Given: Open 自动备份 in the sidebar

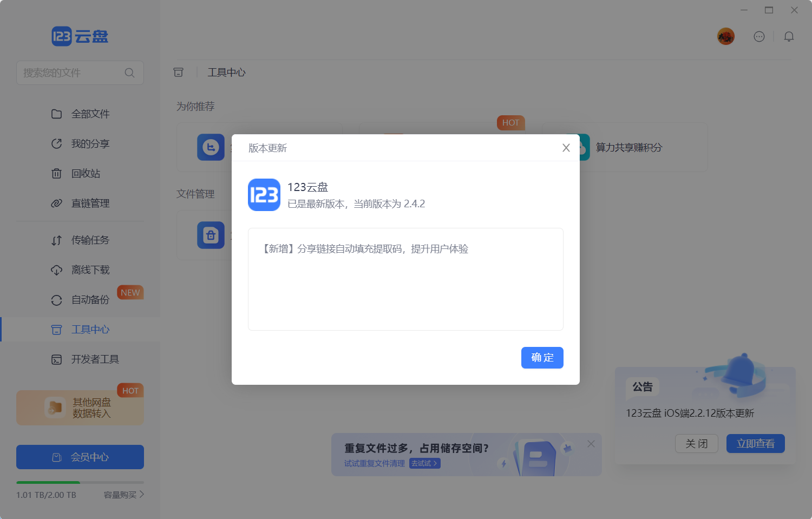Looking at the screenshot, I should pyautogui.click(x=80, y=299).
